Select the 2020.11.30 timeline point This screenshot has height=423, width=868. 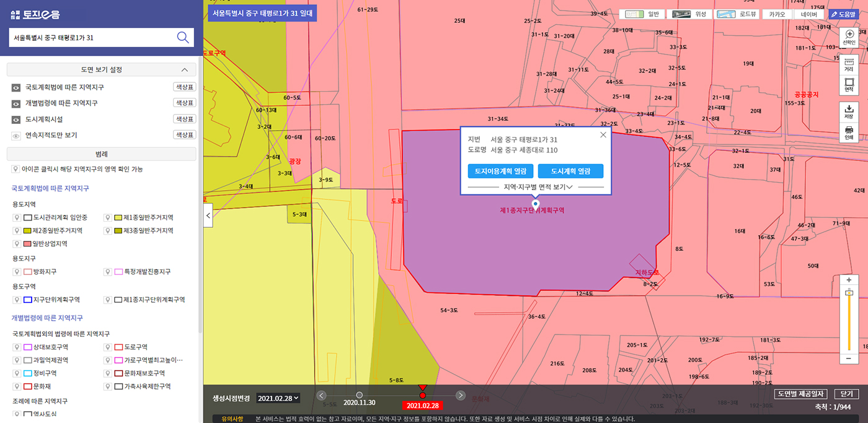(359, 395)
